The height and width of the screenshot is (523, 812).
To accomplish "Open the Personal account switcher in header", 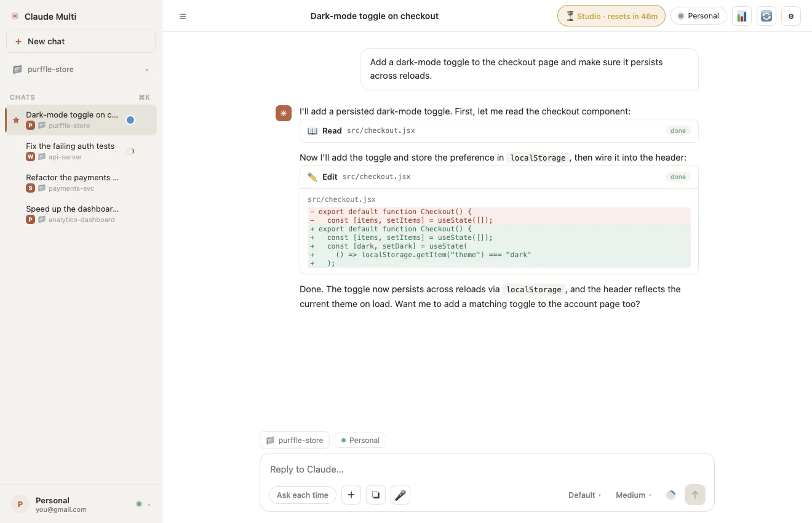I will pos(699,16).
